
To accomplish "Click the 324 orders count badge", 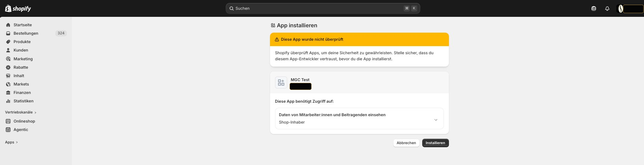I will coord(61,33).
